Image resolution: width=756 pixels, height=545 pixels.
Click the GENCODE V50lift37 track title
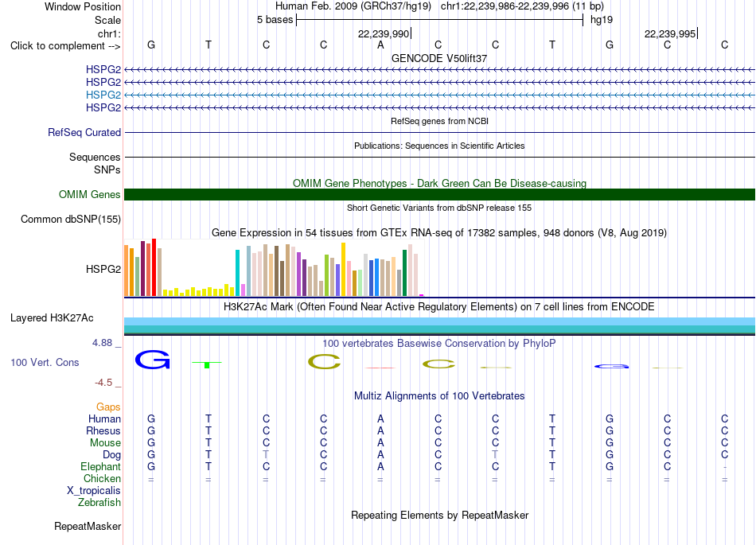pos(439,58)
